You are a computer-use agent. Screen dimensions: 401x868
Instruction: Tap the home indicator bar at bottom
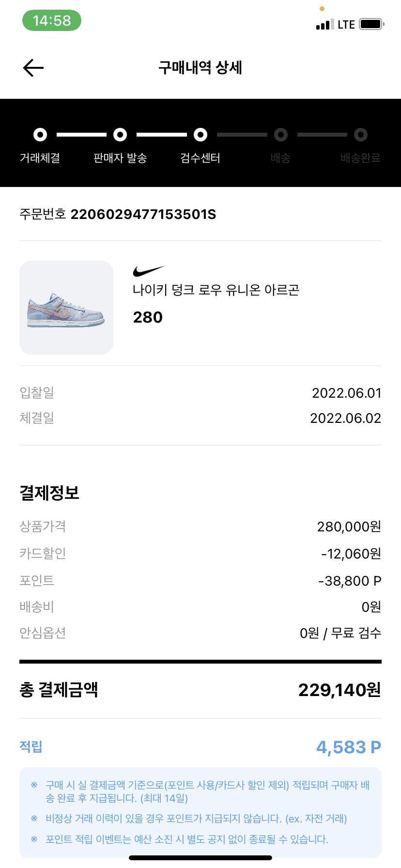200,858
